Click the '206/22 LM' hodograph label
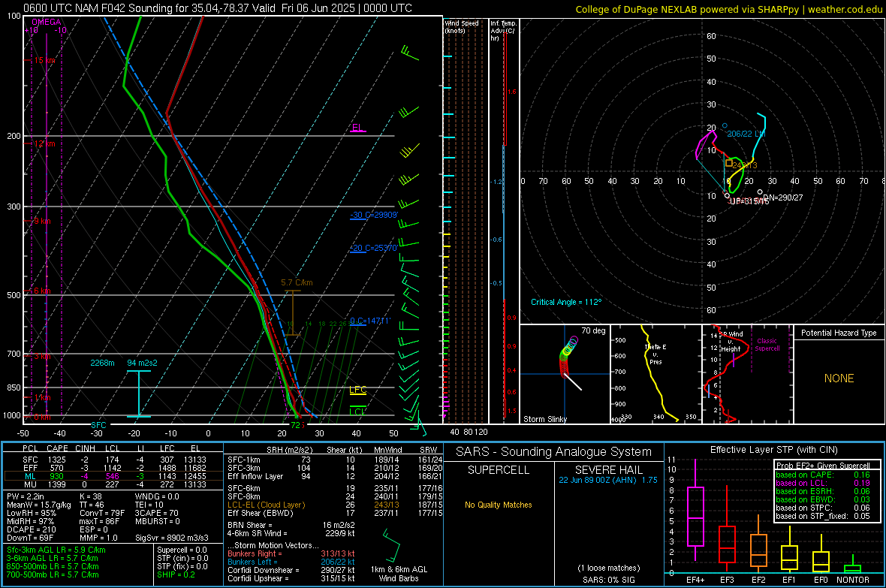Screen dimensions: 886x588 [x=746, y=134]
